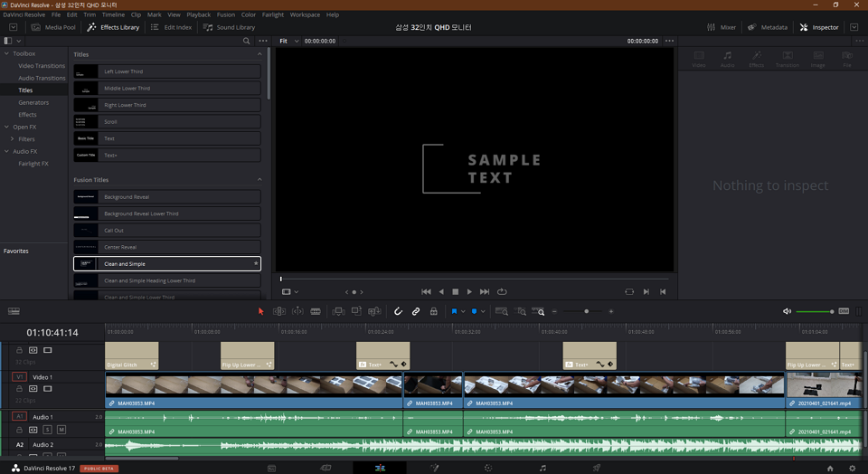Open the Fairlight menu
Screen dimensions: 868x474
pyautogui.click(x=272, y=14)
